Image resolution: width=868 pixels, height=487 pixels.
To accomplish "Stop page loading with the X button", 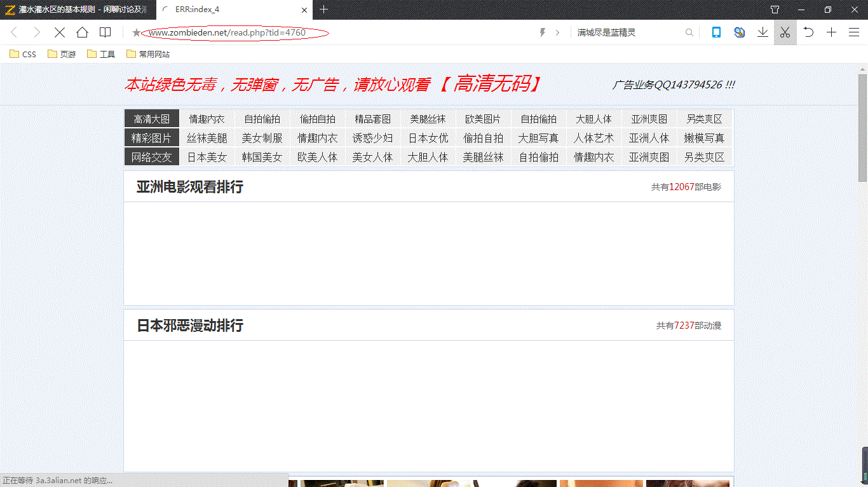I will pyautogui.click(x=60, y=32).
